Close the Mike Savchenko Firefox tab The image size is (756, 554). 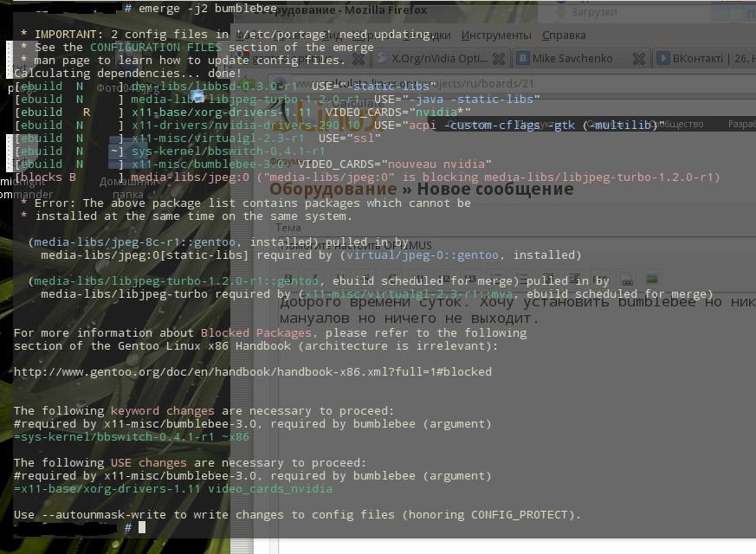tap(639, 59)
